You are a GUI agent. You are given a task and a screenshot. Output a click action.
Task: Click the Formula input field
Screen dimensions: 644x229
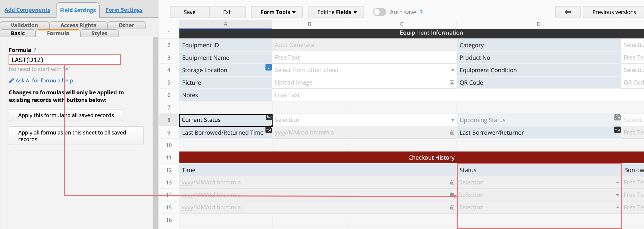[64, 60]
